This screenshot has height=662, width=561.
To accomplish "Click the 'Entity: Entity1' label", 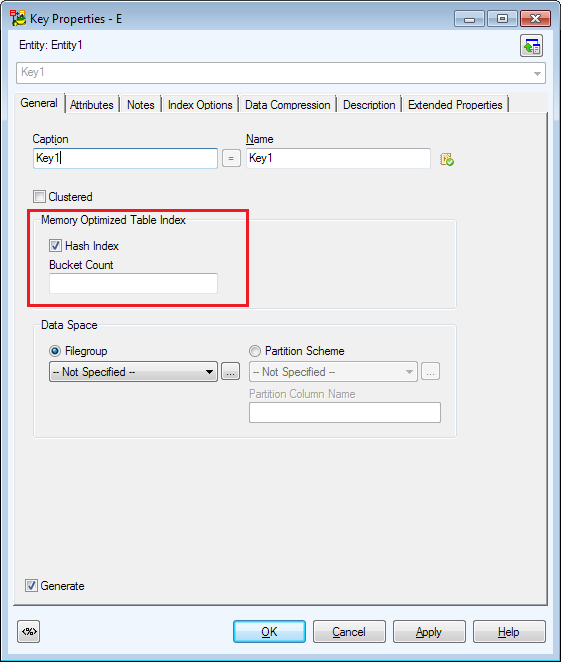I will [51, 45].
